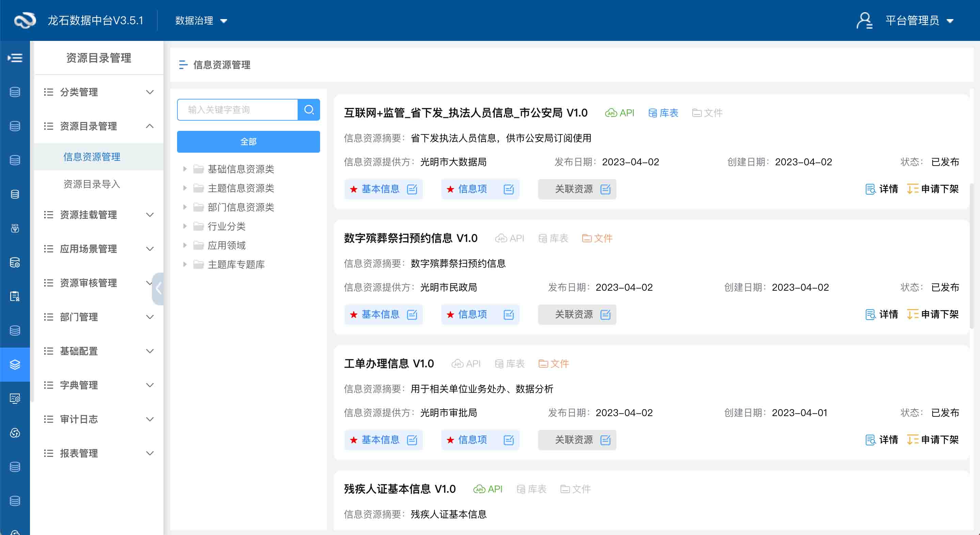Select 数据治理 dropdown in top navbar
The width and height of the screenshot is (980, 535).
(201, 20)
